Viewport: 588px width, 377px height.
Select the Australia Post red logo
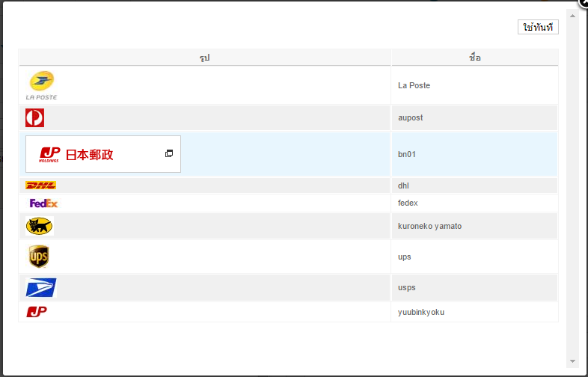point(34,117)
